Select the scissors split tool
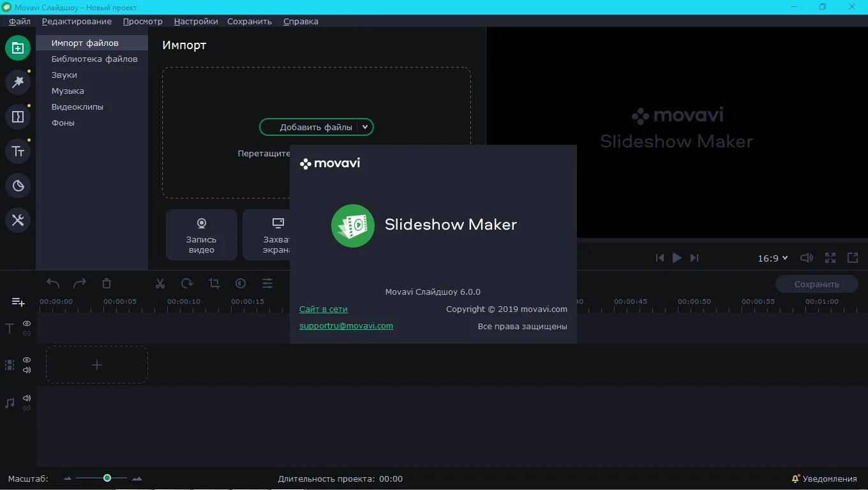868x490 pixels. pyautogui.click(x=160, y=283)
